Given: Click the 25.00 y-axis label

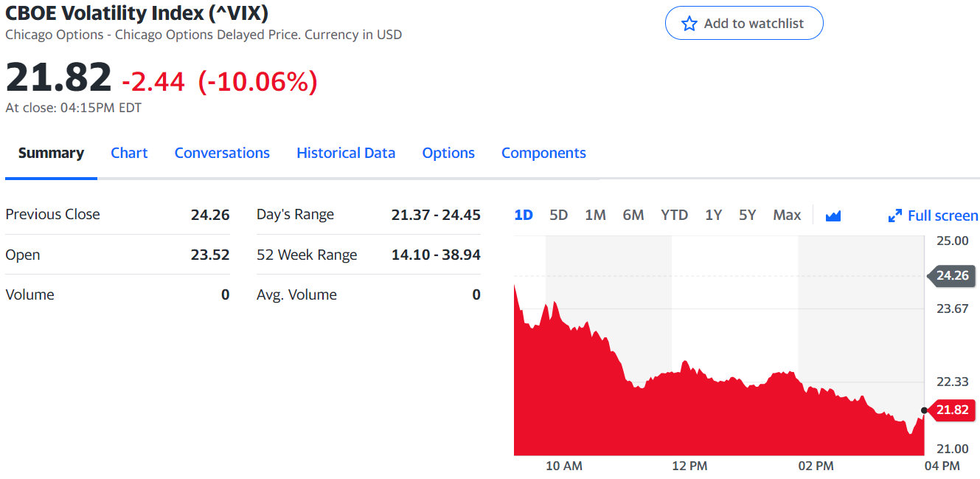Looking at the screenshot, I should pyautogui.click(x=953, y=241).
